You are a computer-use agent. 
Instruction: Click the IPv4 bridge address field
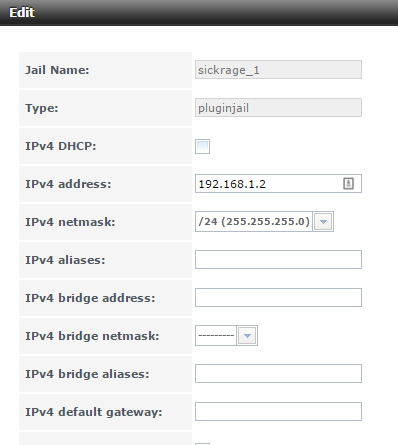click(x=278, y=297)
